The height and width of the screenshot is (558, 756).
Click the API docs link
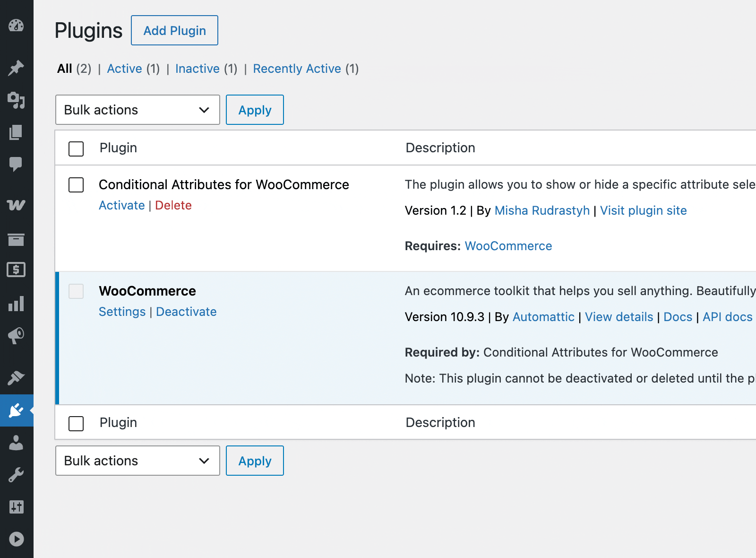727,317
